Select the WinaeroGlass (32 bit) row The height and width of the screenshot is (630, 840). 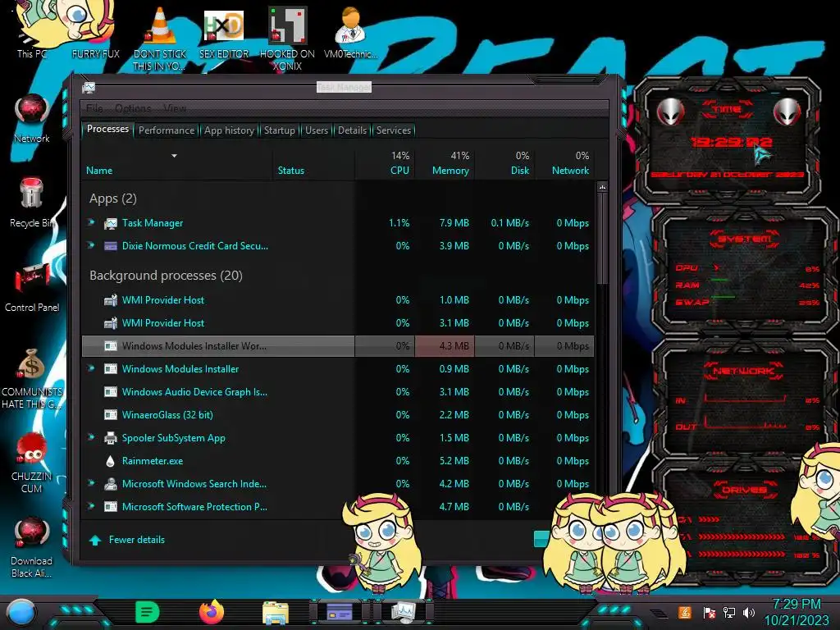pos(337,414)
